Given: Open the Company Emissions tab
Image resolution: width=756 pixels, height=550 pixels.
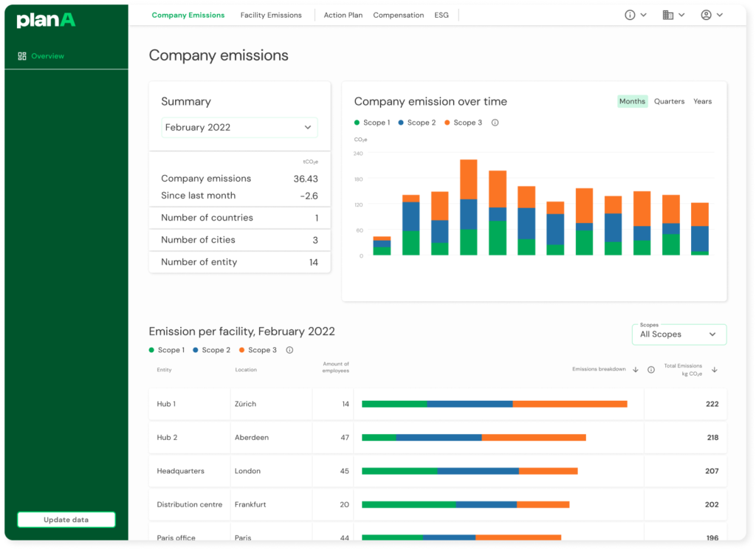Looking at the screenshot, I should 188,15.
